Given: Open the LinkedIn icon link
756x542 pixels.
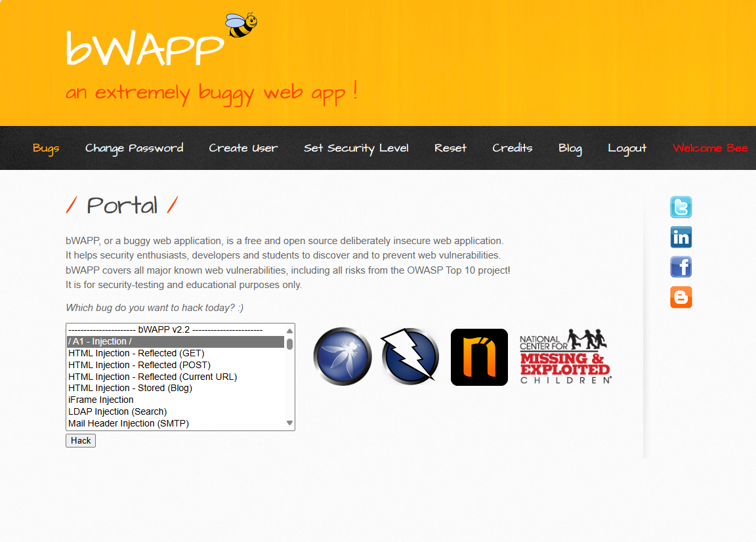Looking at the screenshot, I should 681,238.
